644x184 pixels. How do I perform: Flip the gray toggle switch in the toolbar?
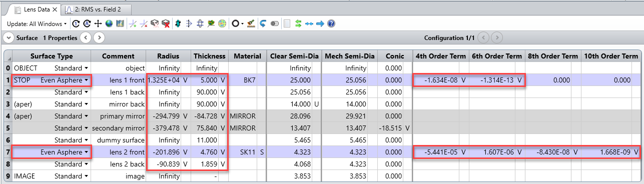coord(274,23)
